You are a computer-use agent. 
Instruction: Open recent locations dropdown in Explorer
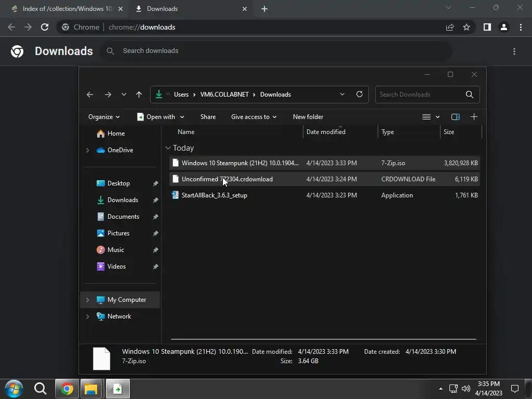124,95
